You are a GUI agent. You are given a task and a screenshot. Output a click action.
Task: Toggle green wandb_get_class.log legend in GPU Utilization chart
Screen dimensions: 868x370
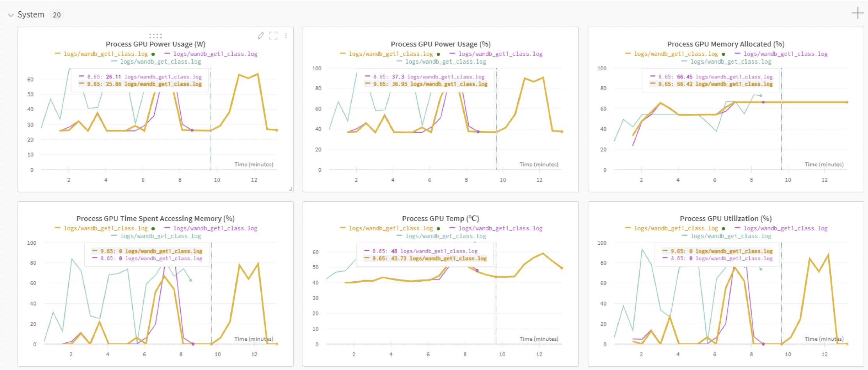[x=727, y=236]
